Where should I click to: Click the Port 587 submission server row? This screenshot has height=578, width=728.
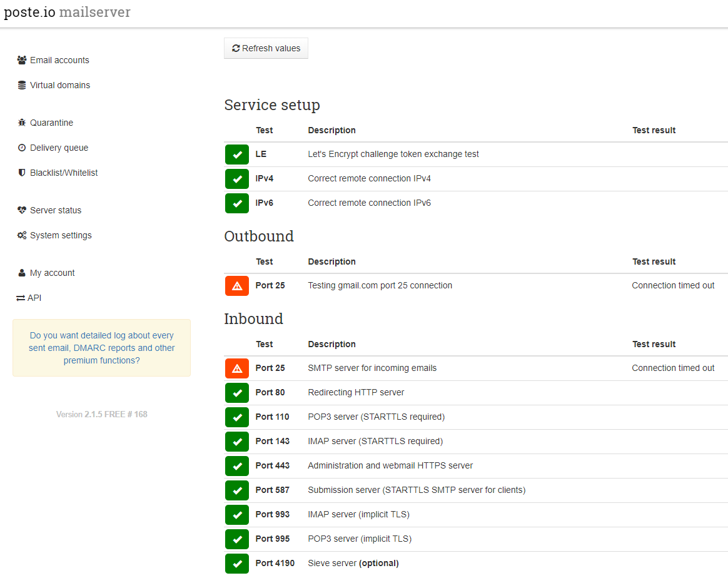tap(416, 490)
